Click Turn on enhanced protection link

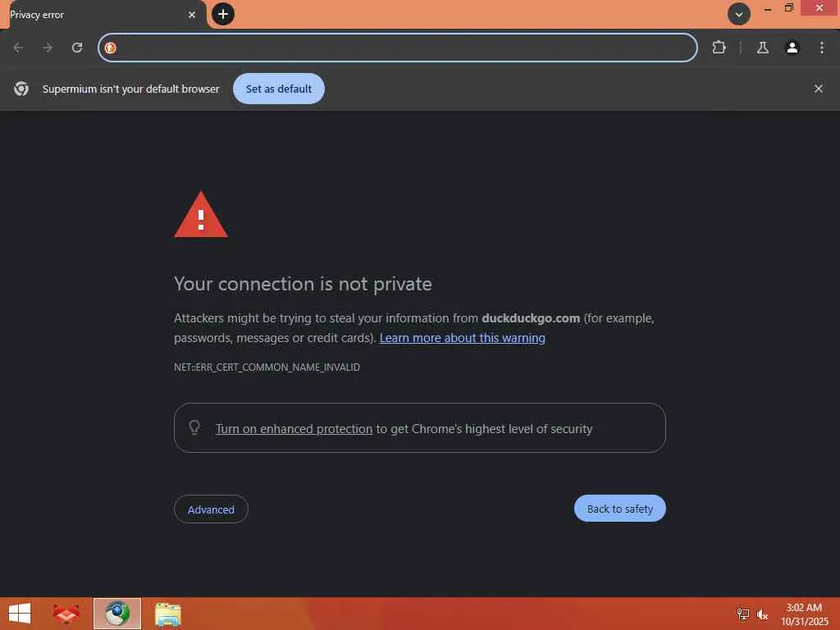294,429
